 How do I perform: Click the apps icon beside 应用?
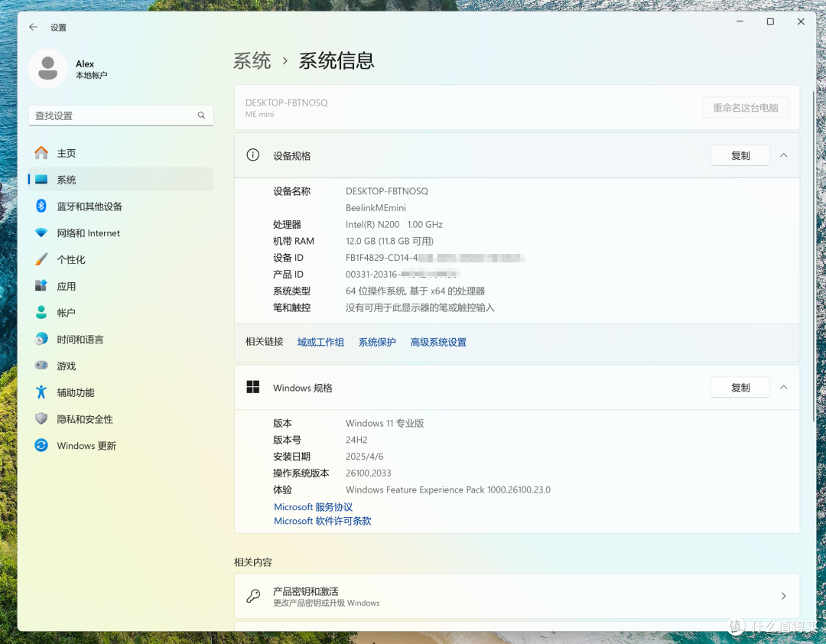[41, 285]
